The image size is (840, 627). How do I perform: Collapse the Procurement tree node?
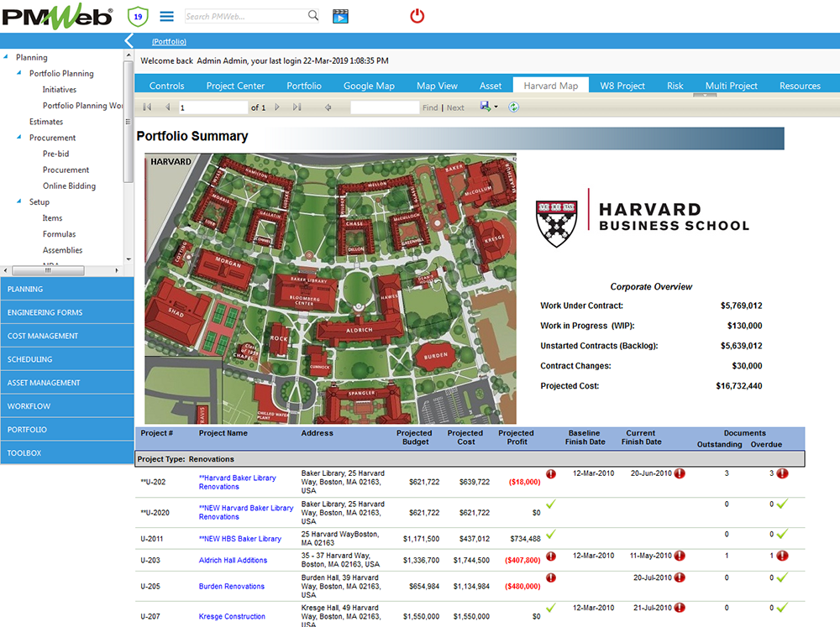20,138
